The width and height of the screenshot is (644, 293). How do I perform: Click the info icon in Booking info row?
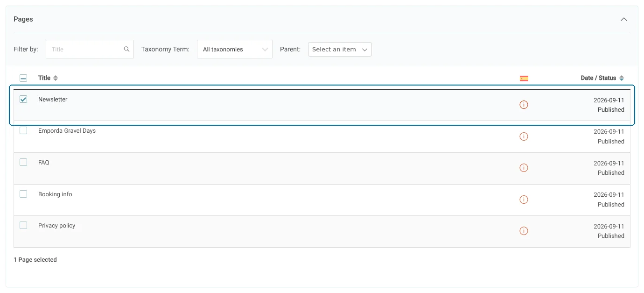[x=524, y=200]
